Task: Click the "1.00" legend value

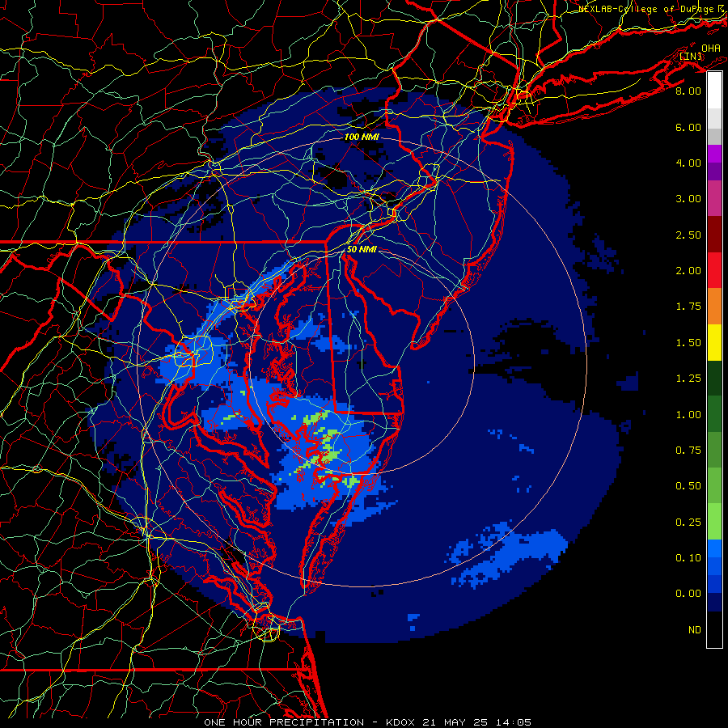Action: pos(688,415)
